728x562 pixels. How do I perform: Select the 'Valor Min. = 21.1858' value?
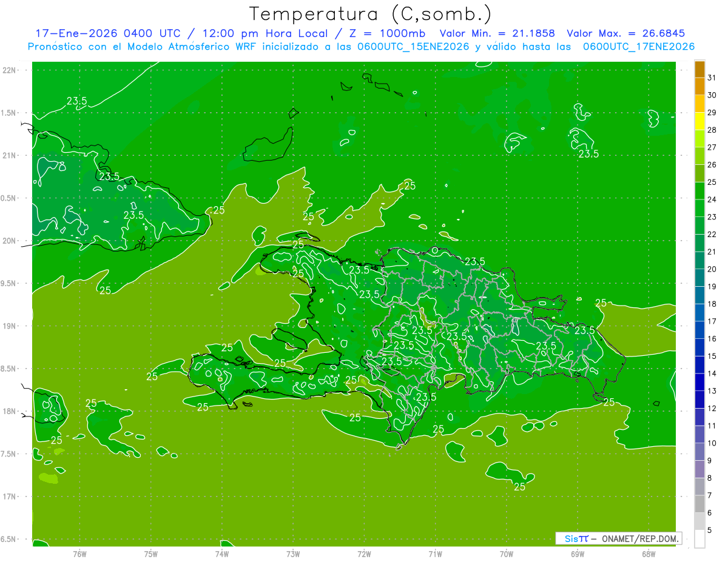point(498,33)
